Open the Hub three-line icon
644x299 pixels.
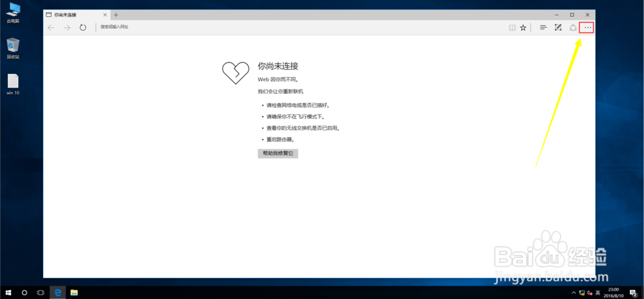click(x=544, y=28)
